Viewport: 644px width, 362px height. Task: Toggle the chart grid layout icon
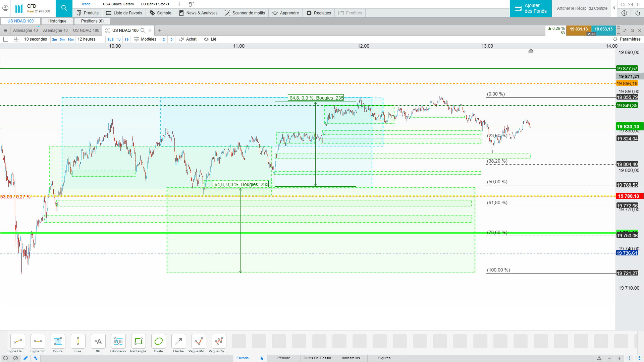click(16, 39)
